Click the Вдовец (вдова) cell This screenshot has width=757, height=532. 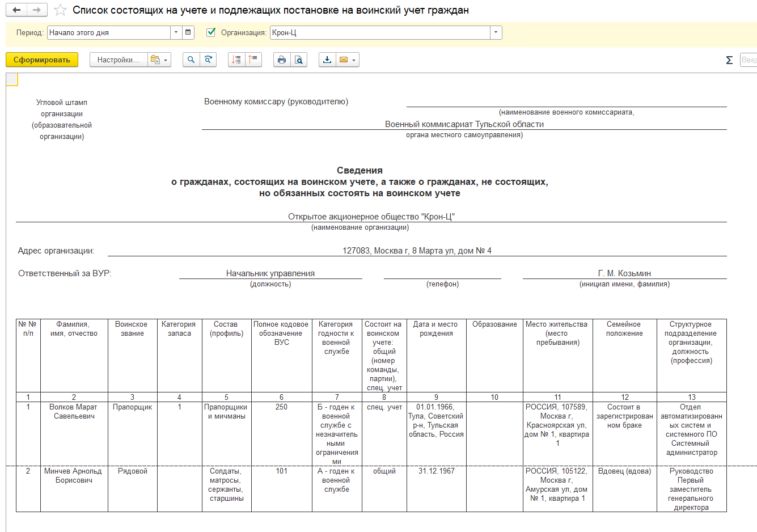click(625, 489)
